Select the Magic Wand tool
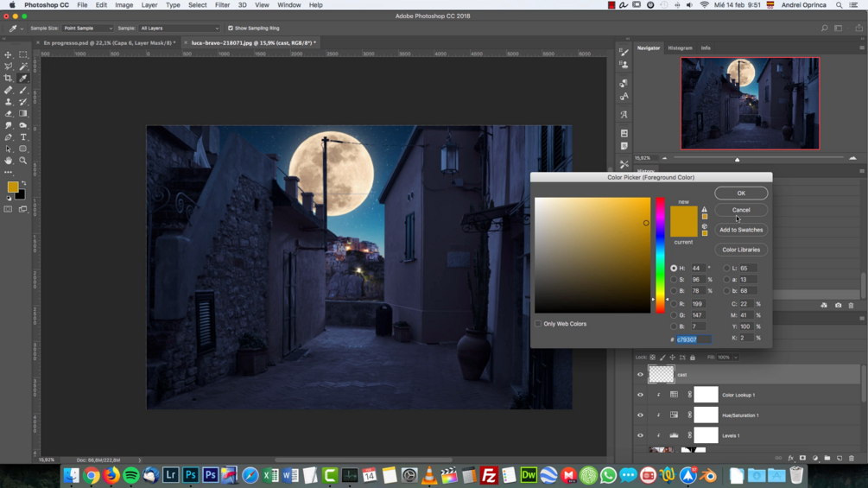 point(23,67)
